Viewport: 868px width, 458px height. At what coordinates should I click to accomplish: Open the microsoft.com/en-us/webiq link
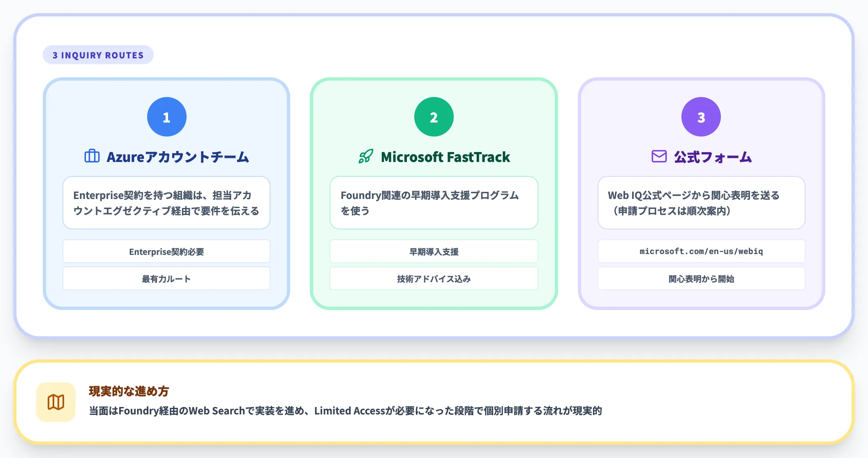click(x=702, y=251)
